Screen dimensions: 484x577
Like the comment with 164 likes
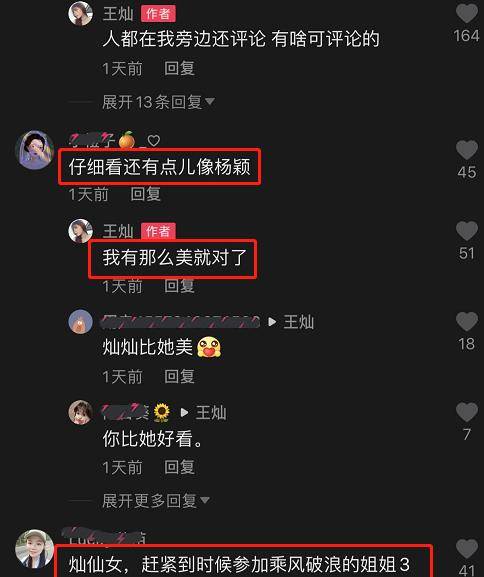point(467,14)
